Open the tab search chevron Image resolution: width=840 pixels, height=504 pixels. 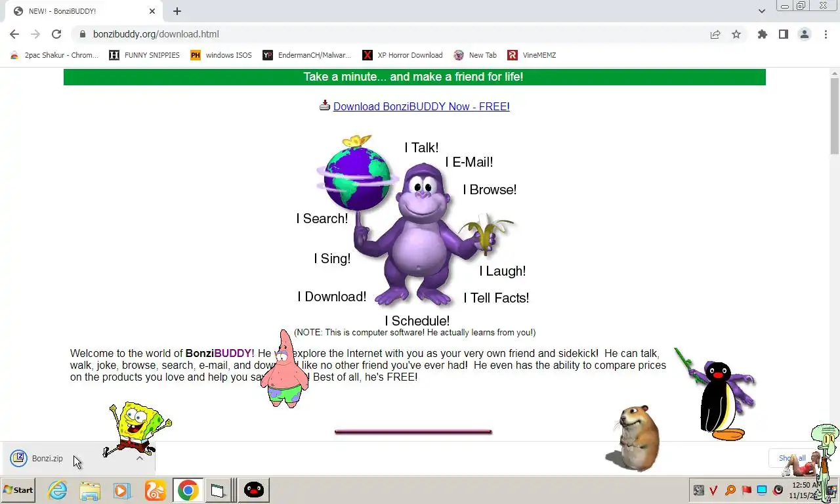pyautogui.click(x=762, y=11)
